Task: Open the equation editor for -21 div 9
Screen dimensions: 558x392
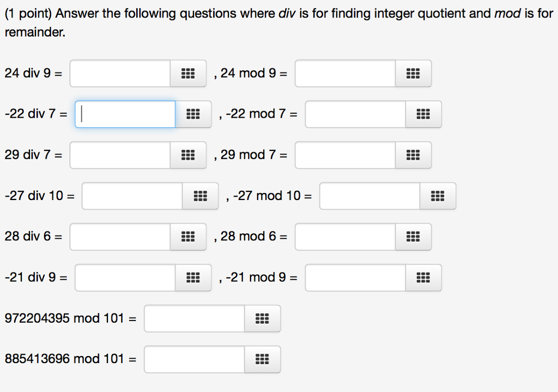Action: [193, 278]
